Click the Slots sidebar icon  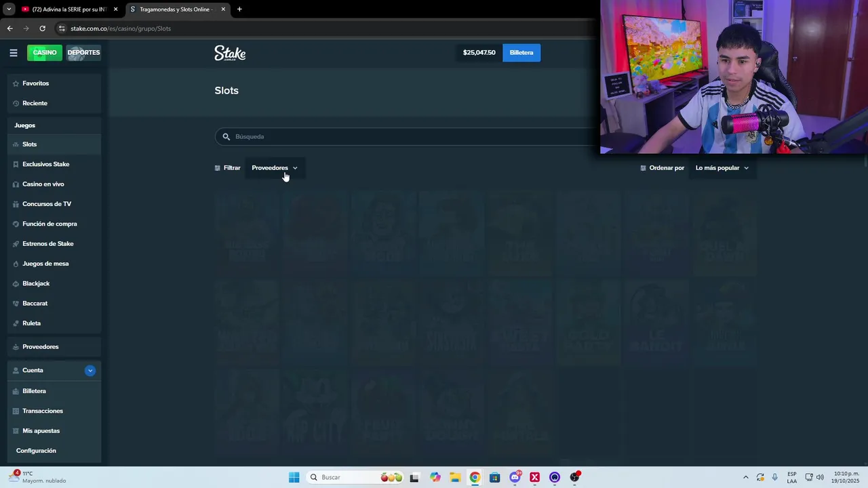(16, 144)
